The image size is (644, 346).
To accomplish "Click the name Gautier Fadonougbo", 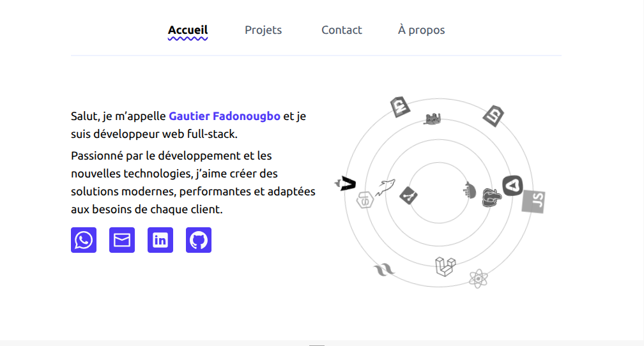I will point(225,116).
